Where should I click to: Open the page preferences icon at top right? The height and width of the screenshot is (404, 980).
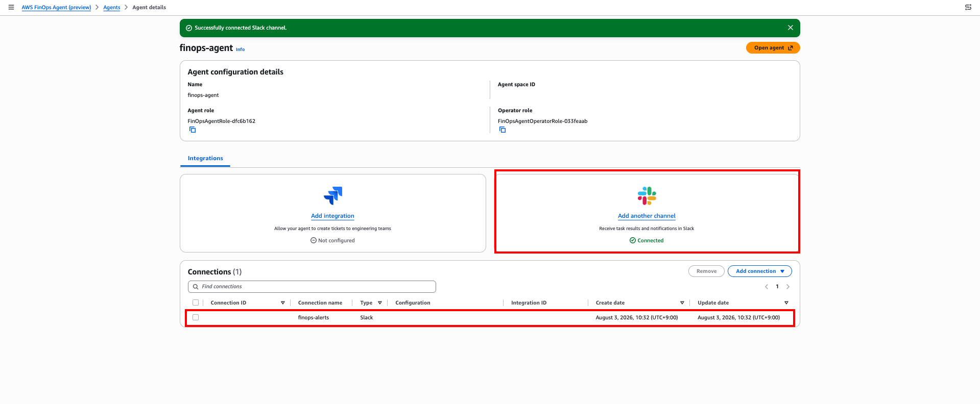(x=968, y=7)
